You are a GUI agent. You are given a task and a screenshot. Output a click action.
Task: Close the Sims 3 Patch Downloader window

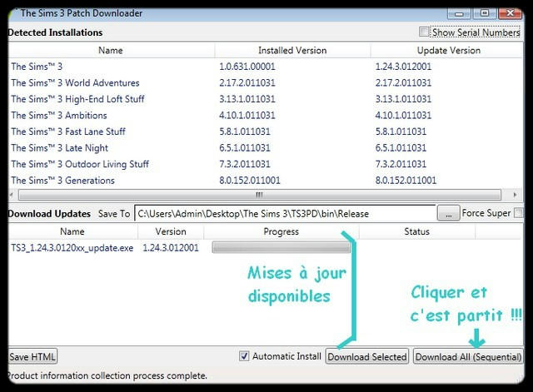coord(510,13)
